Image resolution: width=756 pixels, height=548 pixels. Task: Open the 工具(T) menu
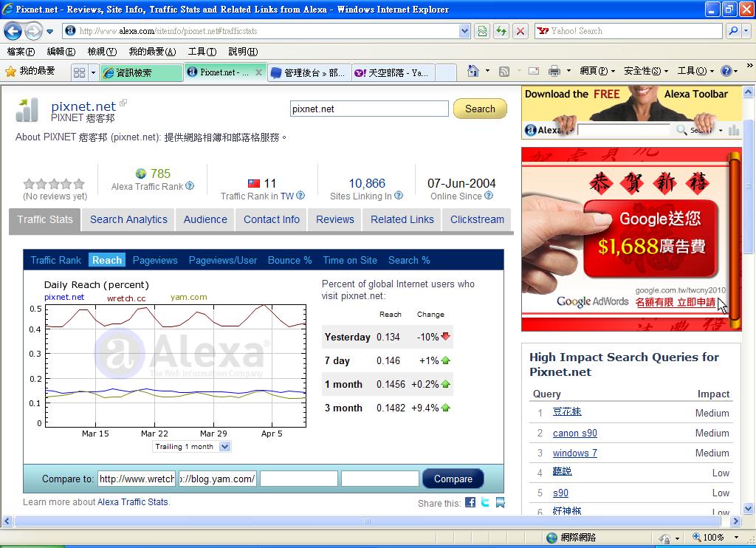(202, 52)
